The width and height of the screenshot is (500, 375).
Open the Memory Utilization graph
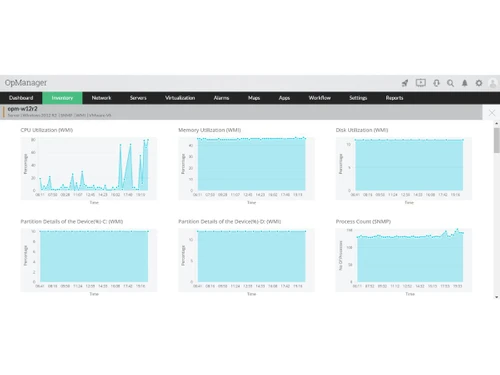pyautogui.click(x=246, y=169)
